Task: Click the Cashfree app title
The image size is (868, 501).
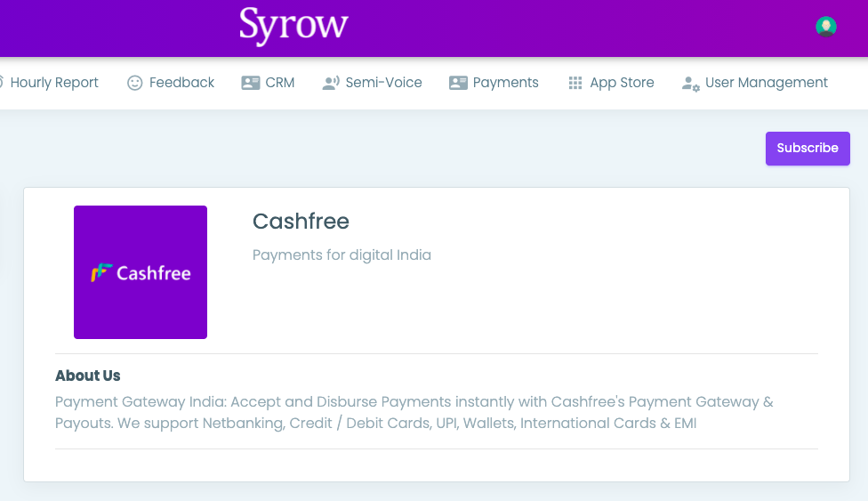Action: (301, 222)
